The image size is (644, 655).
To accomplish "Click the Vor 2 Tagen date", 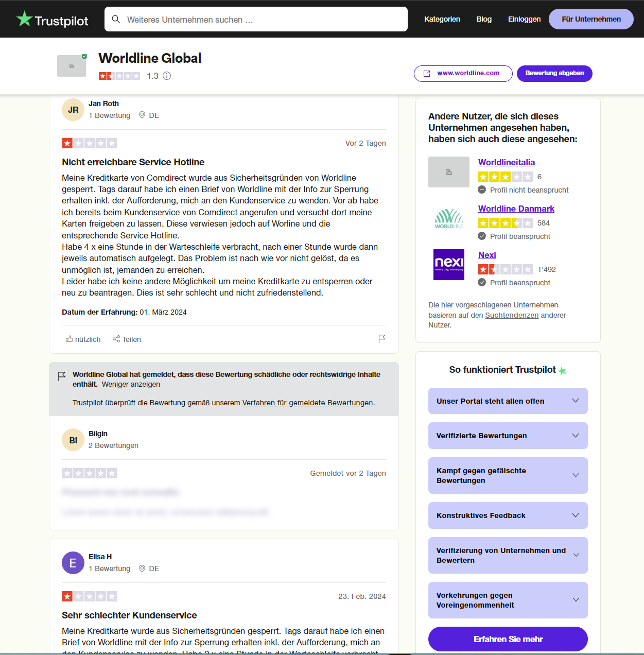I will 365,143.
